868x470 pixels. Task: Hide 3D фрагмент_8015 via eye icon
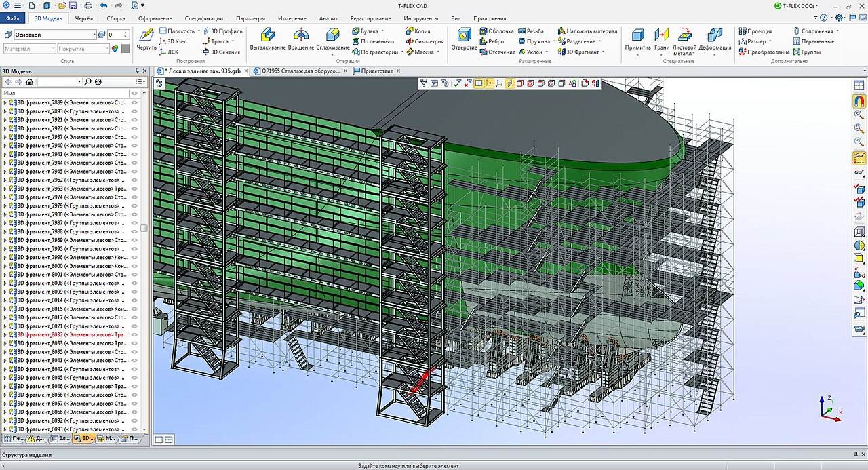[x=134, y=309]
